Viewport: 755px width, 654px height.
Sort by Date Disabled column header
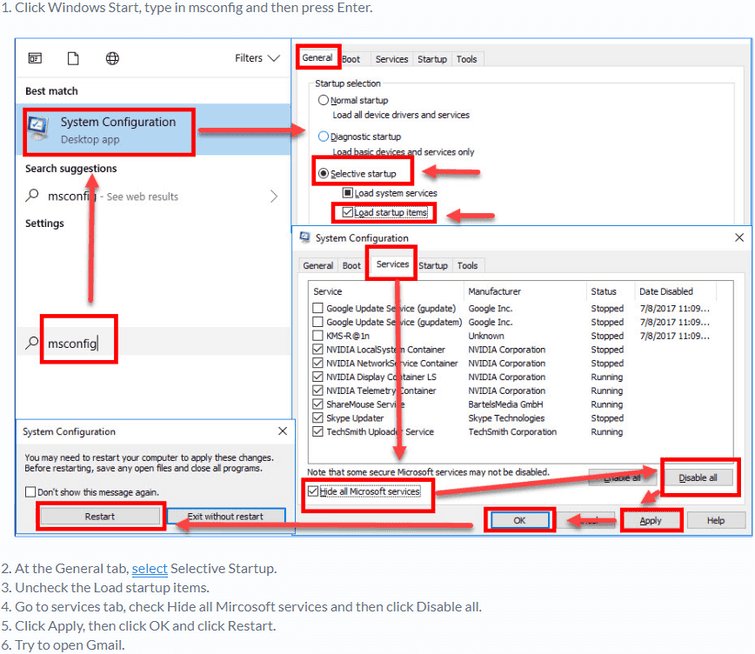676,291
